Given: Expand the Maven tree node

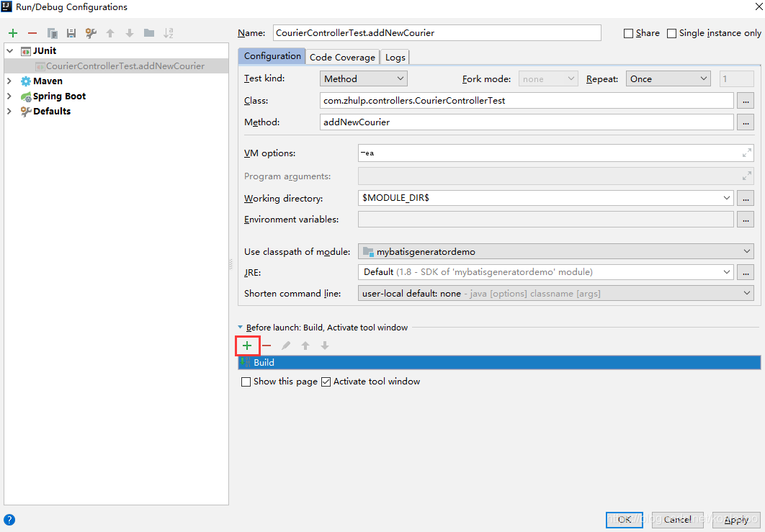Looking at the screenshot, I should [9, 81].
